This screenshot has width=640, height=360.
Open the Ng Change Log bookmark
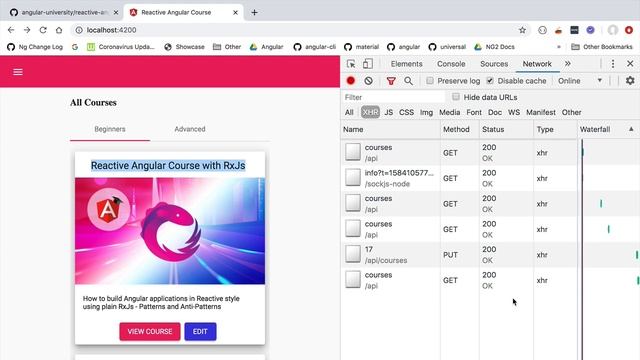[35, 47]
